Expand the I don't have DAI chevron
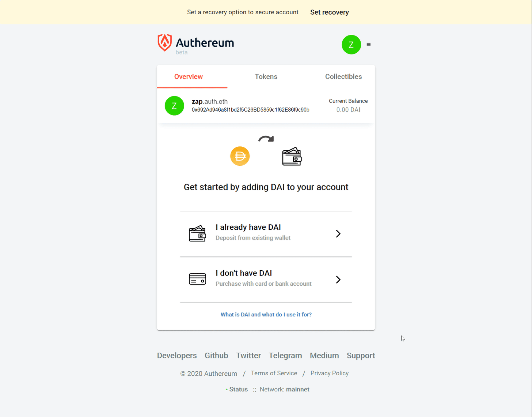The width and height of the screenshot is (532, 417). coord(338,279)
